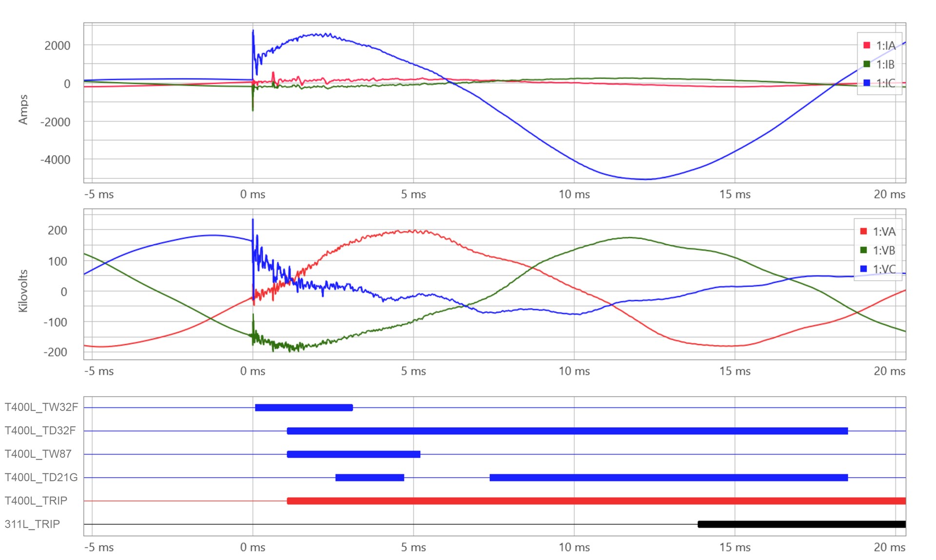Select the T400L_TW32F signal label
Viewport: 936px width, 560px height.
[x=41, y=407]
